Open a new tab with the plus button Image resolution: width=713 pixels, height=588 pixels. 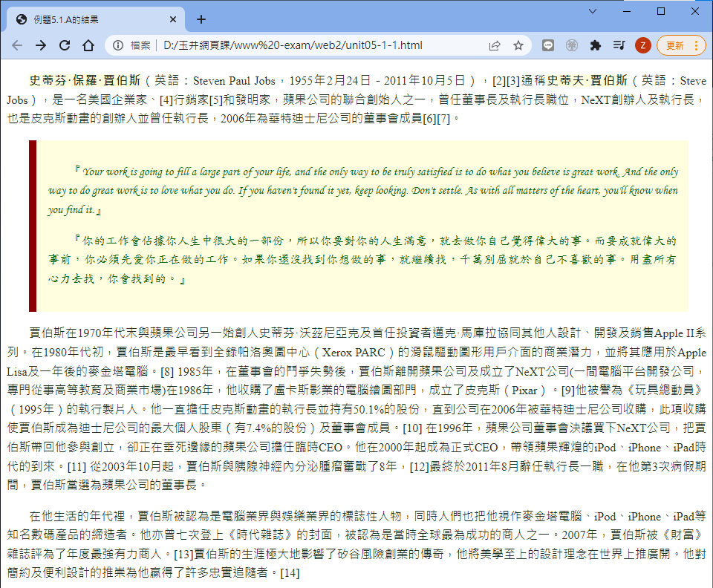coord(201,19)
